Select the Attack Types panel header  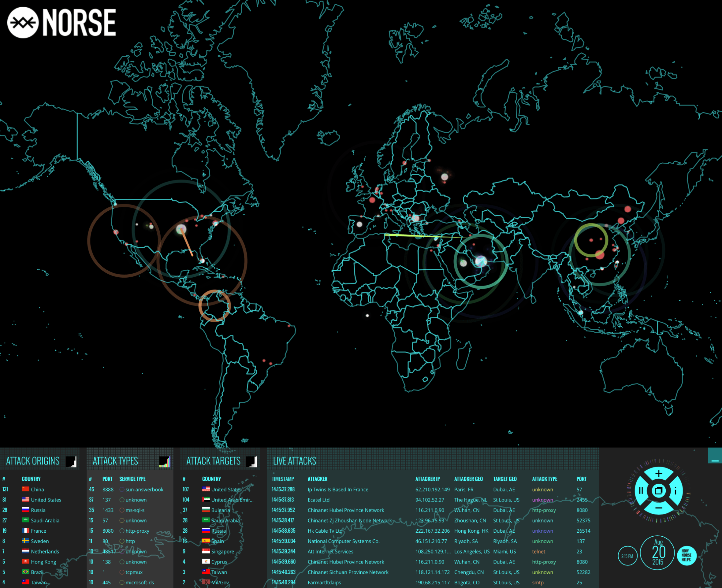point(115,461)
